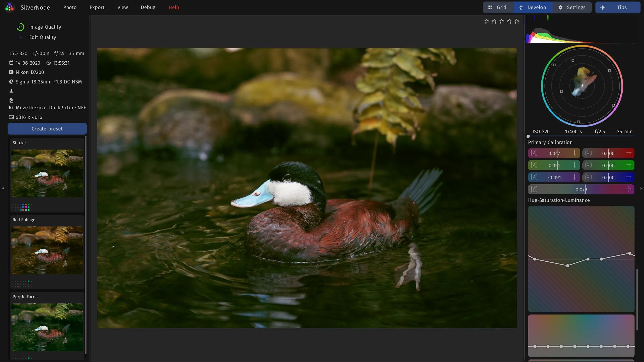The height and width of the screenshot is (362, 644).
Task: Click the lowest dip point on hue curve
Action: point(568,266)
